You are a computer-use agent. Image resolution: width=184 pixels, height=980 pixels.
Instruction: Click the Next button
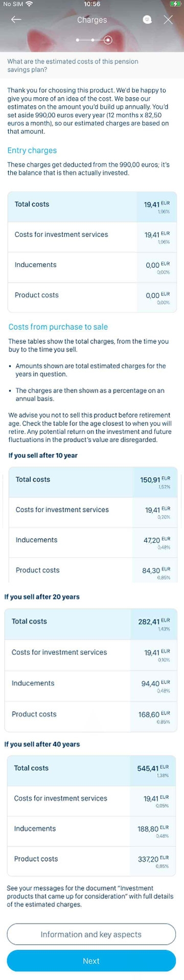pyautogui.click(x=91, y=961)
